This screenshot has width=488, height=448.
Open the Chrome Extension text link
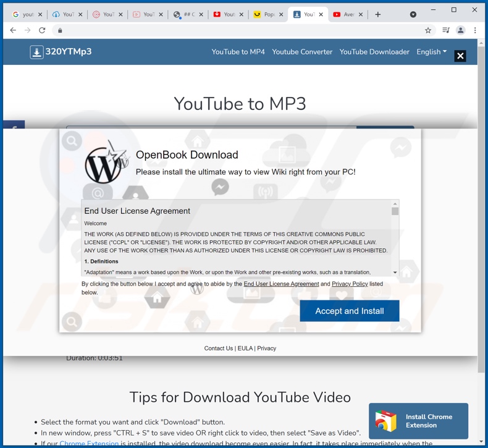89,444
